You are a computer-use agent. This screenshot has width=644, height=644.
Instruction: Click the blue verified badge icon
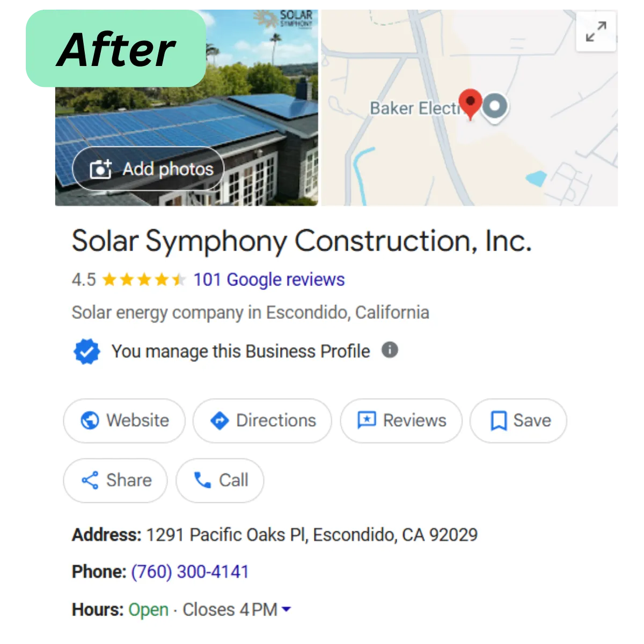pos(86,352)
